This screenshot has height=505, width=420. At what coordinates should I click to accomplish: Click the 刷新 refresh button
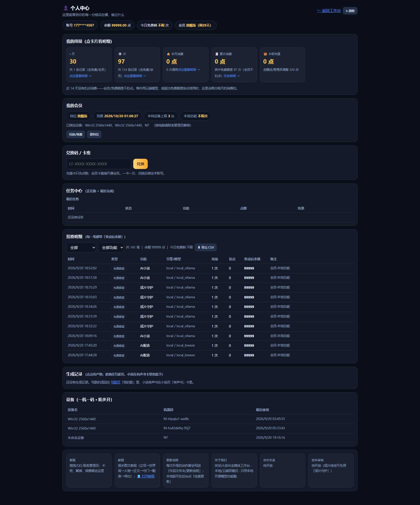[x=350, y=11]
